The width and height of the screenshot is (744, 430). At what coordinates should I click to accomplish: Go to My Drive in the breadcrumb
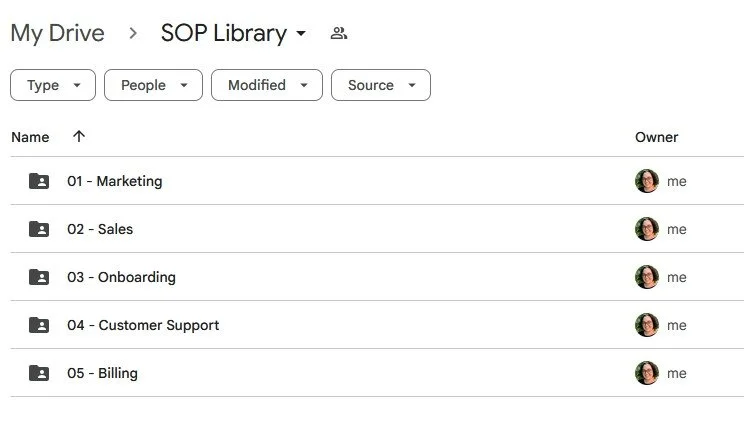(57, 33)
